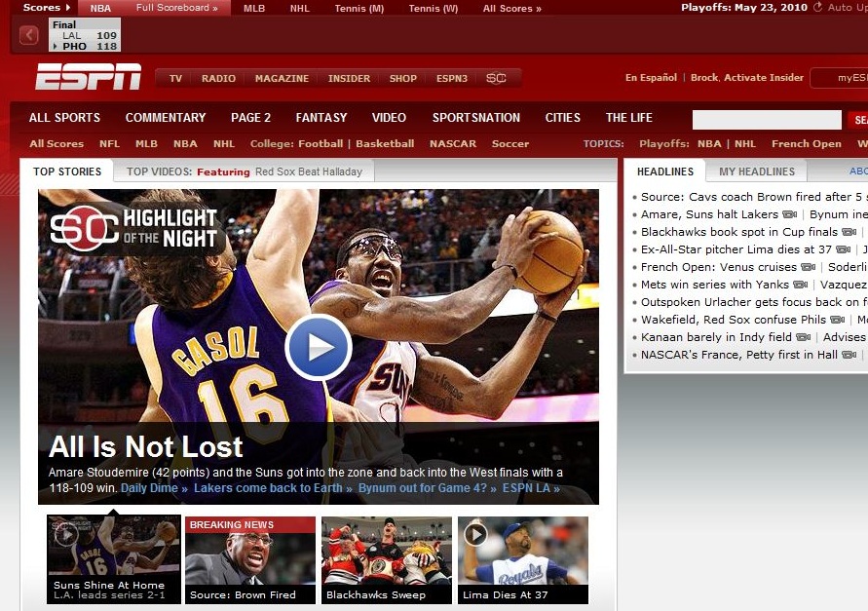Open the Full Scoreboard » link
Screen dimensions: 868x611
tap(176, 8)
